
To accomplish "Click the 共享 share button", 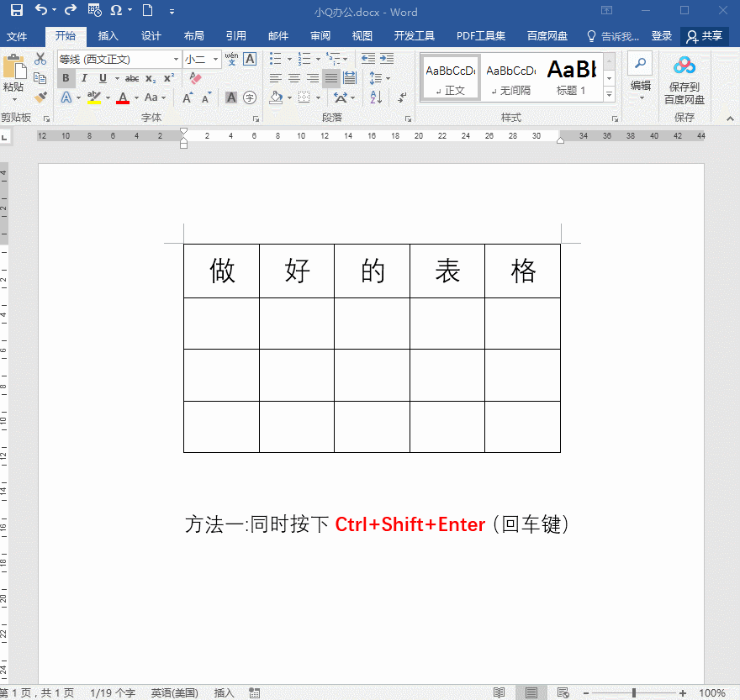I will [705, 36].
